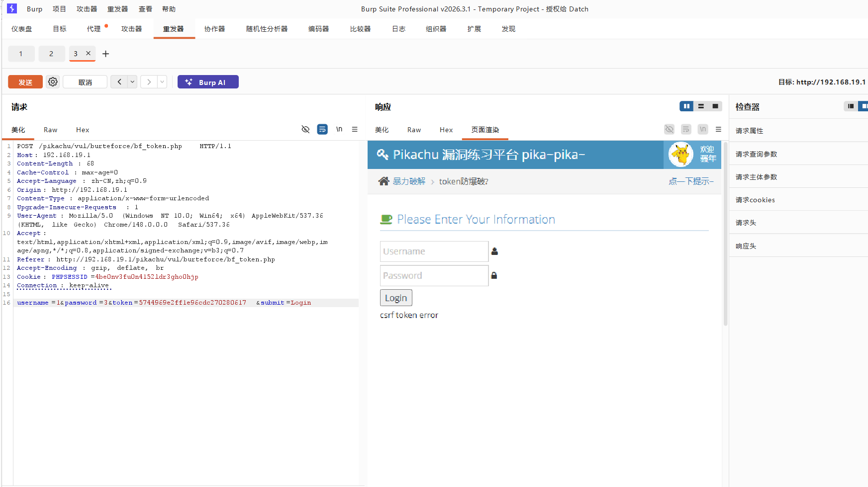Viewport: 868px width, 487px height.
Task: Click the 点一下提示 link
Action: [691, 181]
